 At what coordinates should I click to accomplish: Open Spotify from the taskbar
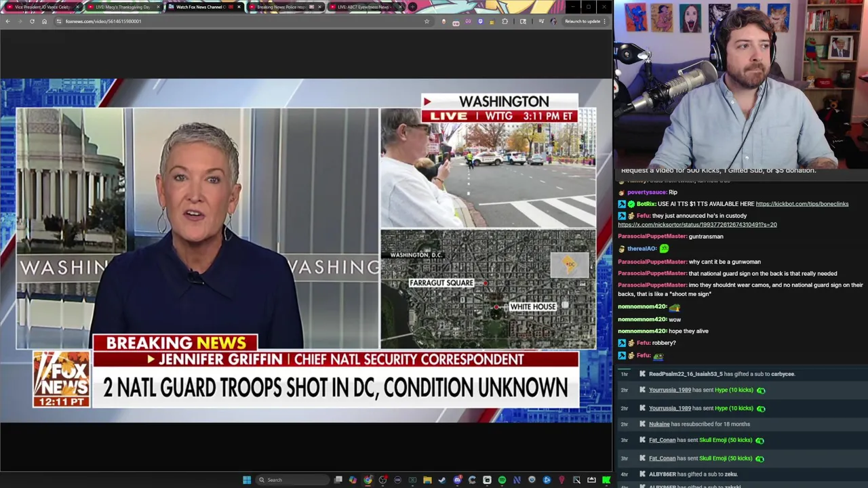click(x=502, y=480)
